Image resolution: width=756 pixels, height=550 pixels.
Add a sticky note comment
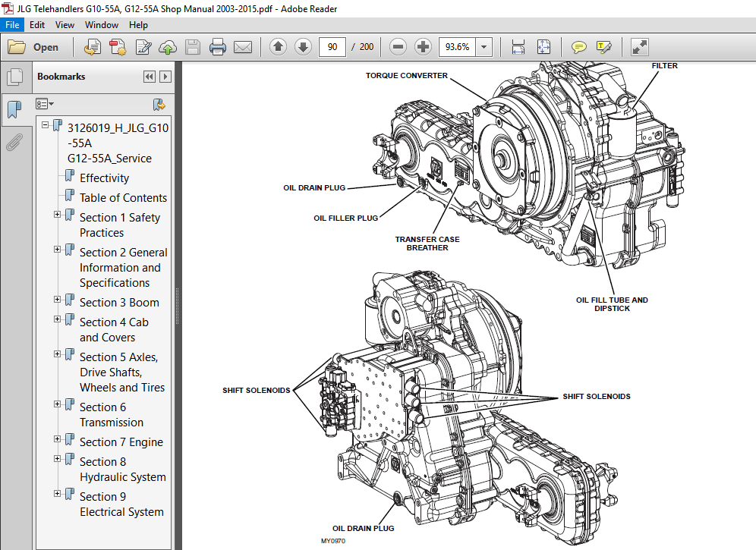coord(578,46)
